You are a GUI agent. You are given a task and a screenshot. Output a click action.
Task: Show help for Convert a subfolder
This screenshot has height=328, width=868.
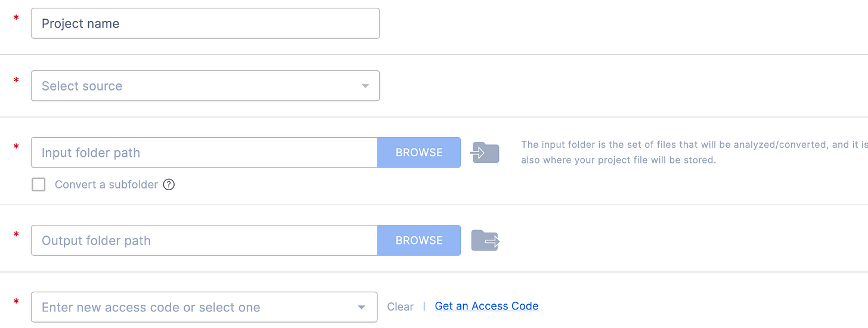click(x=169, y=184)
